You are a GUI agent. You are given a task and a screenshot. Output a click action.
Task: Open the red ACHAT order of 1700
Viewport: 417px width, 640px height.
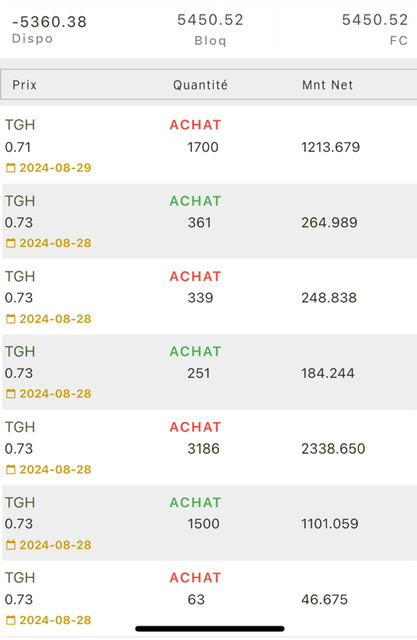point(195,125)
